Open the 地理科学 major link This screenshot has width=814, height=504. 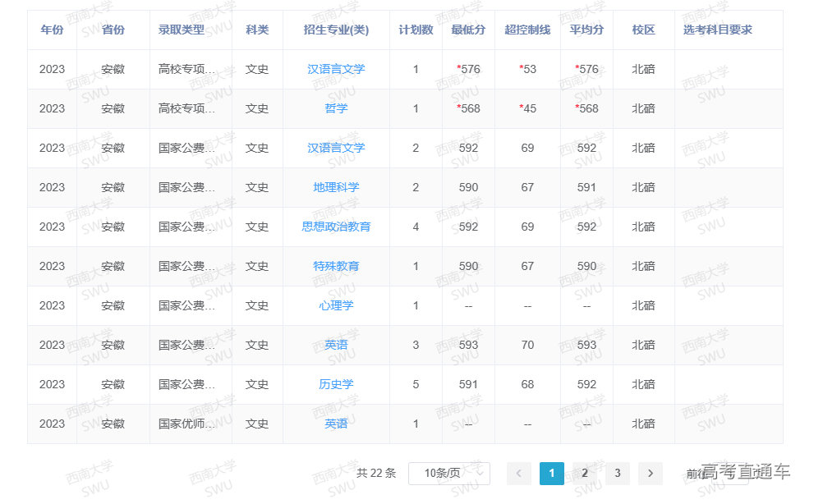click(336, 187)
